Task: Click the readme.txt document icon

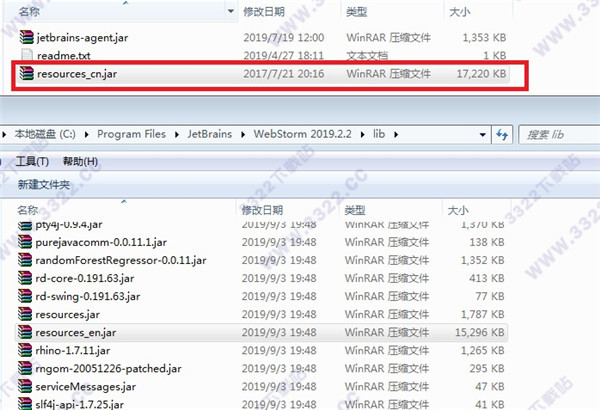Action: tap(27, 55)
